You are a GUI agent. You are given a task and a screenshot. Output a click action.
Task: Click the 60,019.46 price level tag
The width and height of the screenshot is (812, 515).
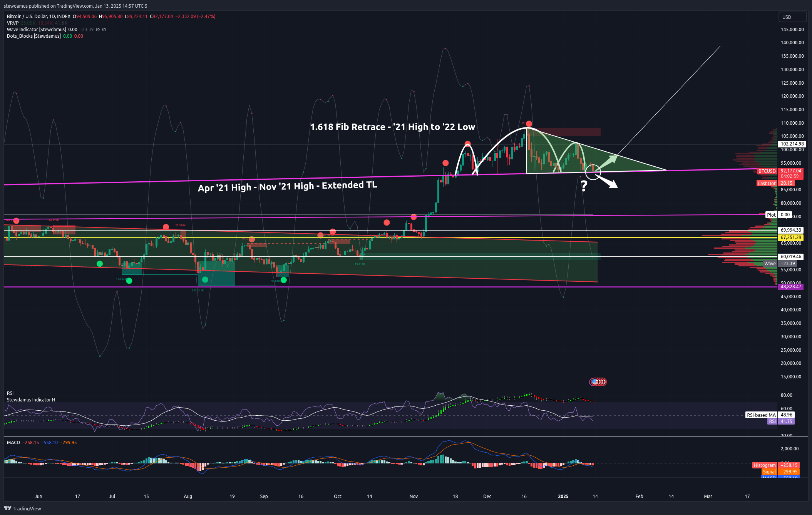(791, 257)
